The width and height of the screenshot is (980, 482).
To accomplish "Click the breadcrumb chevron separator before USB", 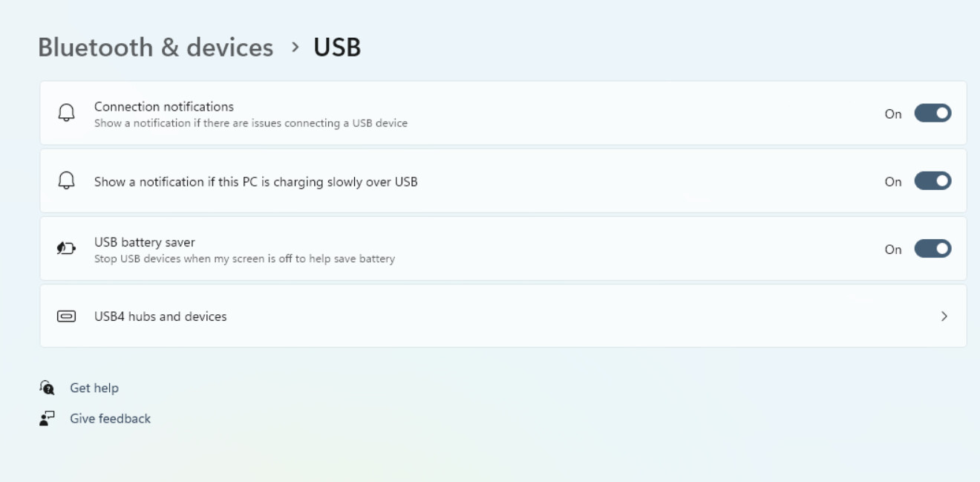I will (x=296, y=48).
